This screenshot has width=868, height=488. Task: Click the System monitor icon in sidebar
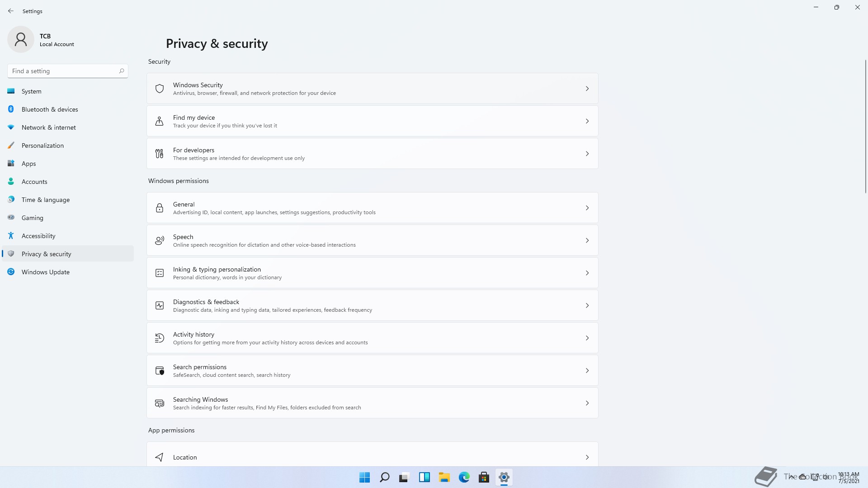[11, 91]
